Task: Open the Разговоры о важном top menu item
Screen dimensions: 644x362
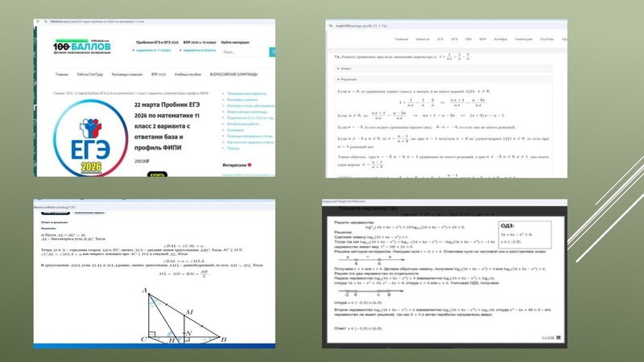Action: click(x=127, y=74)
